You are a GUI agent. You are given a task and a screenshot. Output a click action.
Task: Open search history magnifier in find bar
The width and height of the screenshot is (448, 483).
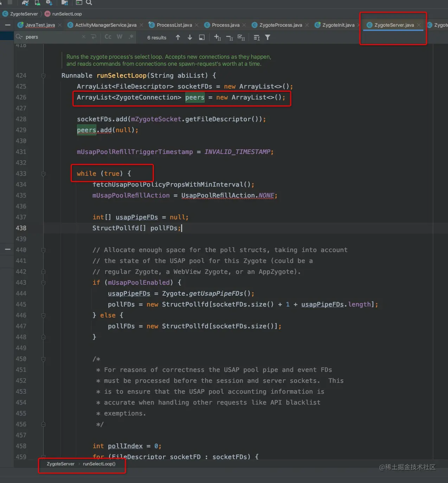(19, 37)
